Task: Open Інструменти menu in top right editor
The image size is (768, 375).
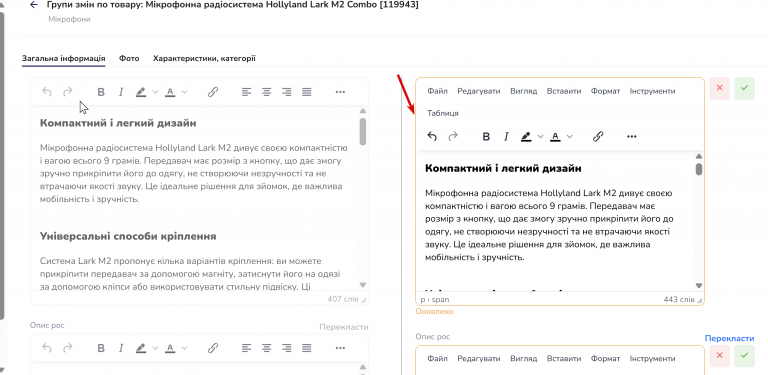Action: (x=652, y=91)
